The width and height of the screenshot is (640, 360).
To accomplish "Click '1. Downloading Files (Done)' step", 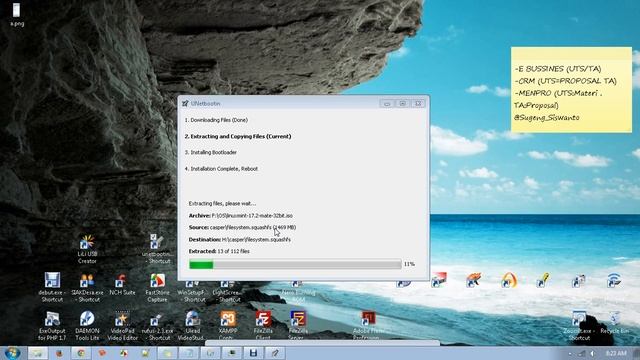I will pos(216,120).
